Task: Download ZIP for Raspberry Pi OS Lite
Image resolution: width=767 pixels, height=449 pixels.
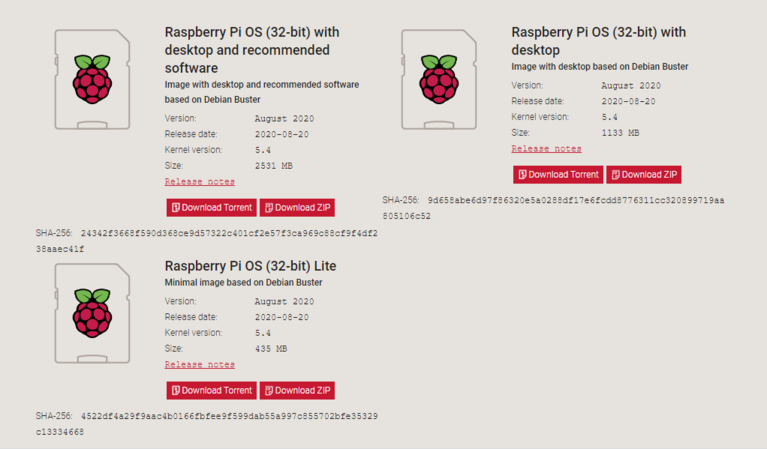Action: [x=297, y=390]
